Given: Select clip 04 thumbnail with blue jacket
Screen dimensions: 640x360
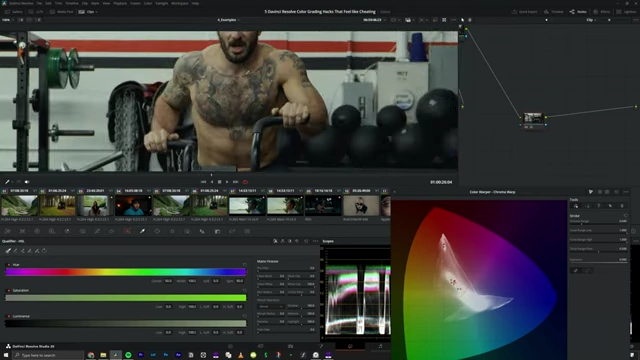Looking at the screenshot, I should click(133, 205).
